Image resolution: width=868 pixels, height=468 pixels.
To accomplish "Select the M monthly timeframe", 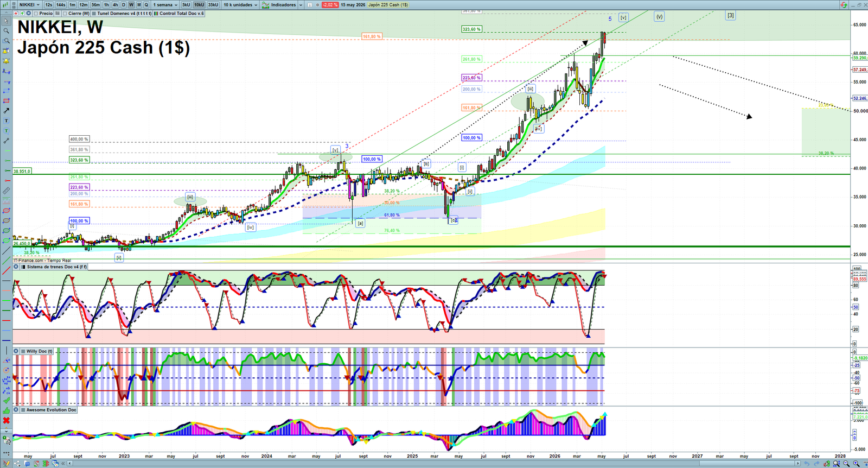I will 139,5.
